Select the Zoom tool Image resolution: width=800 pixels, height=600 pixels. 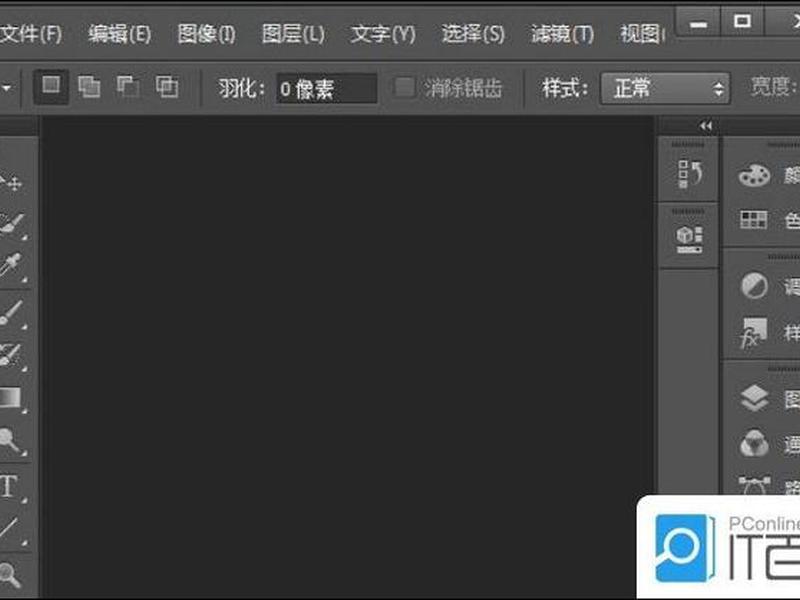click(x=10, y=574)
